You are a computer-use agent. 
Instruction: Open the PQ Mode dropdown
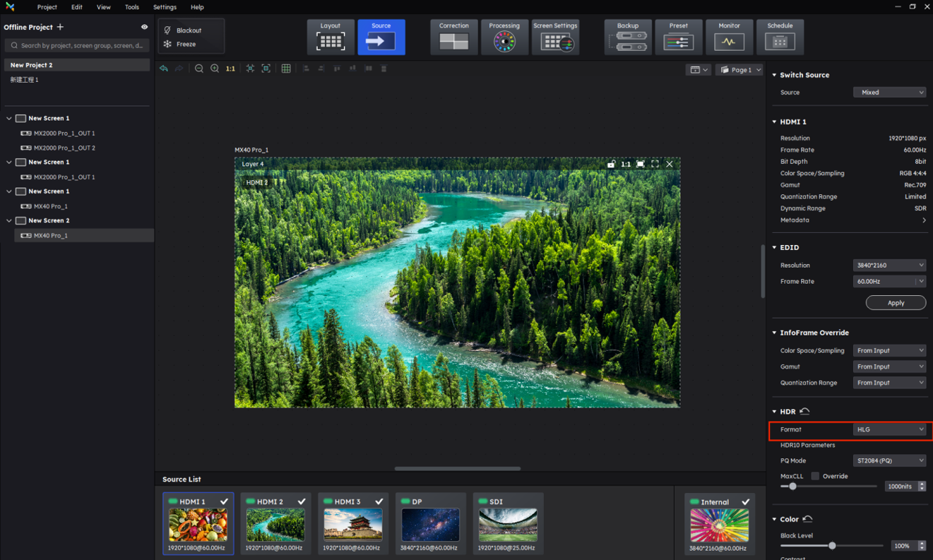point(889,460)
